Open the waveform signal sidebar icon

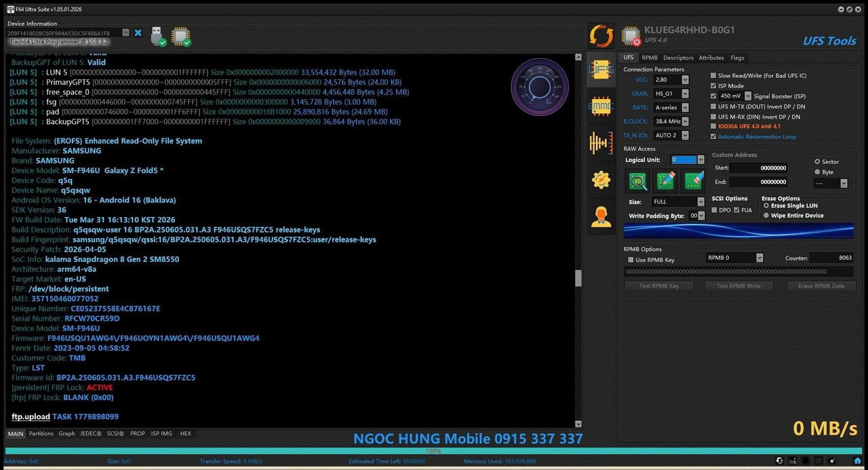coord(601,142)
